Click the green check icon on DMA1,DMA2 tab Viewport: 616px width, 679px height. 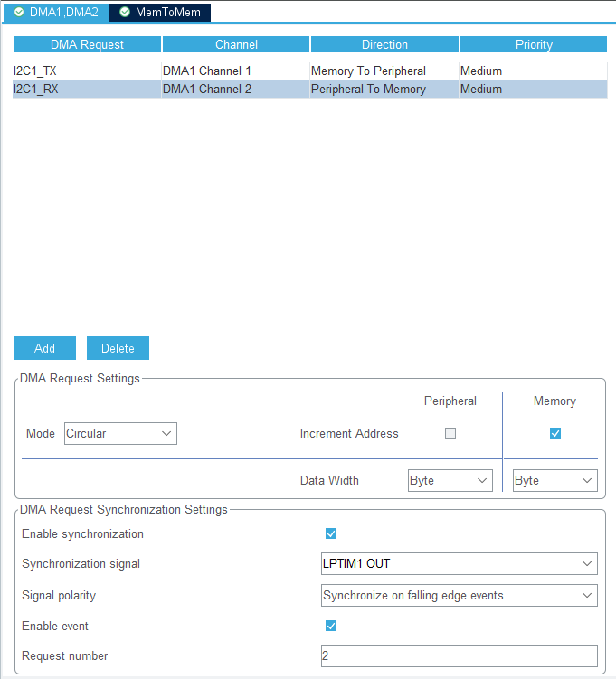tap(19, 12)
